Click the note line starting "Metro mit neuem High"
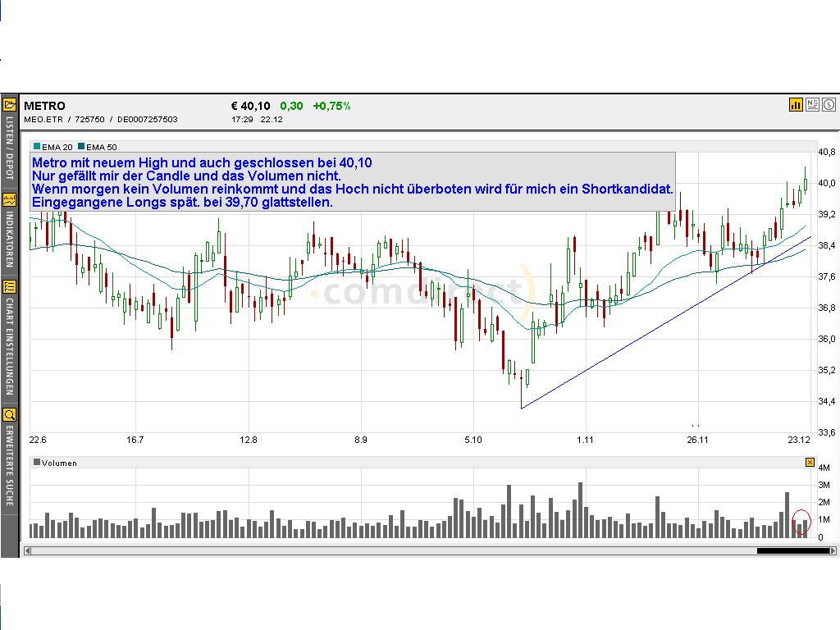This screenshot has height=630, width=840. 202,163
